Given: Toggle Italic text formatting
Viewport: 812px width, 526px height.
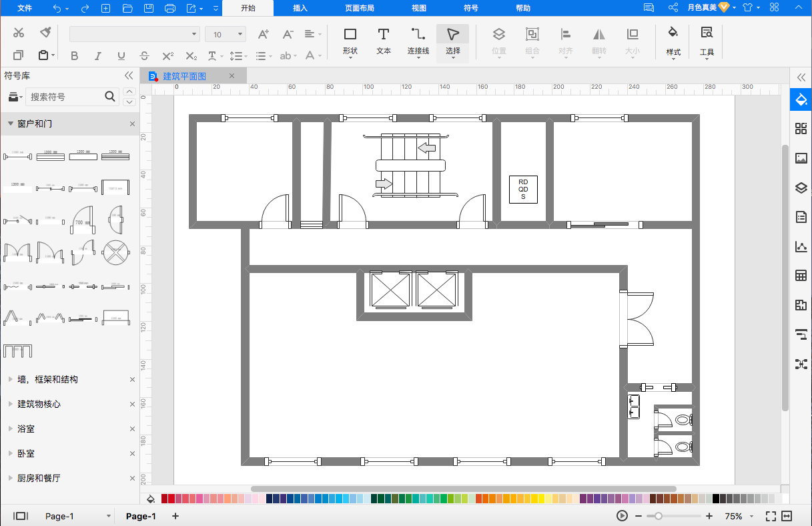Looking at the screenshot, I should [x=97, y=56].
